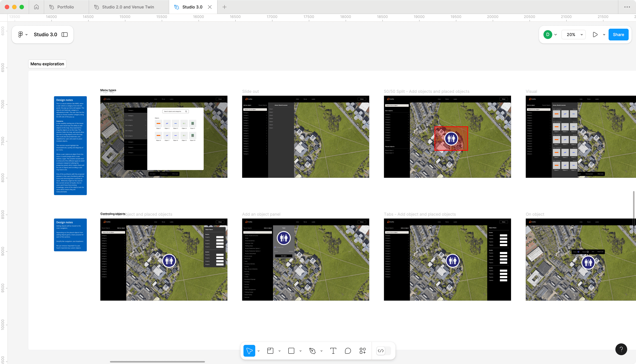636x364 pixels.
Task: Select the Frame tool
Action: (270, 351)
